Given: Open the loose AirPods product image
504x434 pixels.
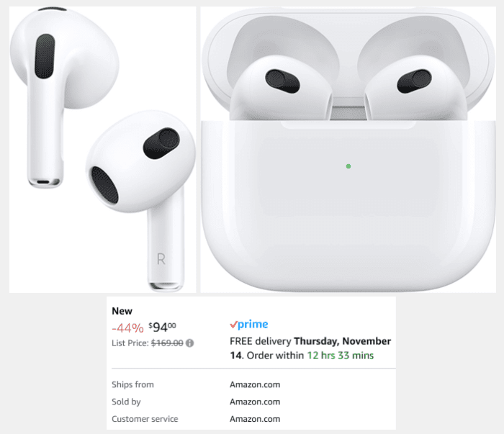Looking at the screenshot, I should pos(102,150).
